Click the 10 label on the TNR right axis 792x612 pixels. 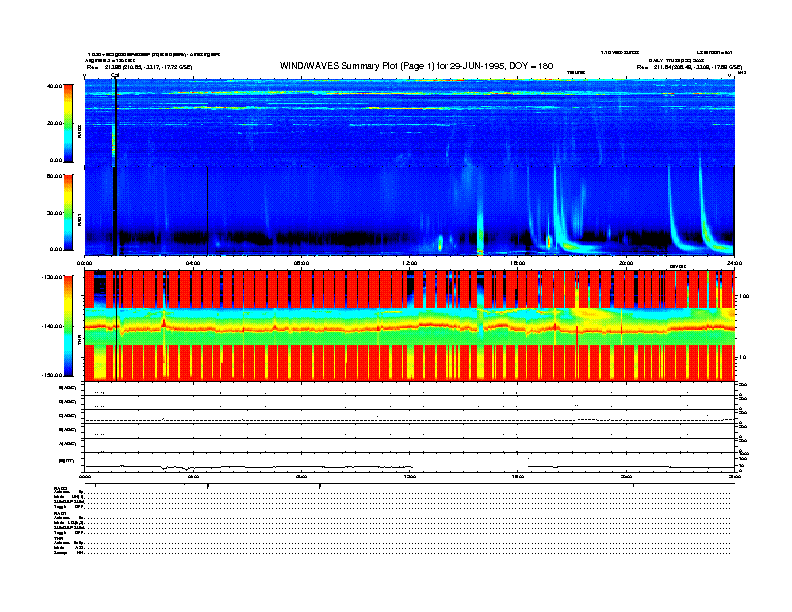(743, 358)
